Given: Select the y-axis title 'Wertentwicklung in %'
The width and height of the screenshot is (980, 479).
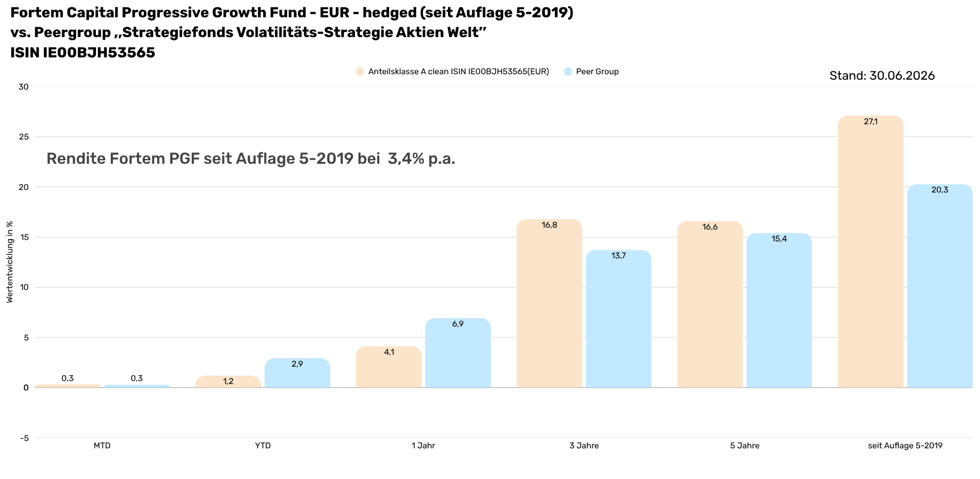Looking at the screenshot, I should [x=10, y=262].
